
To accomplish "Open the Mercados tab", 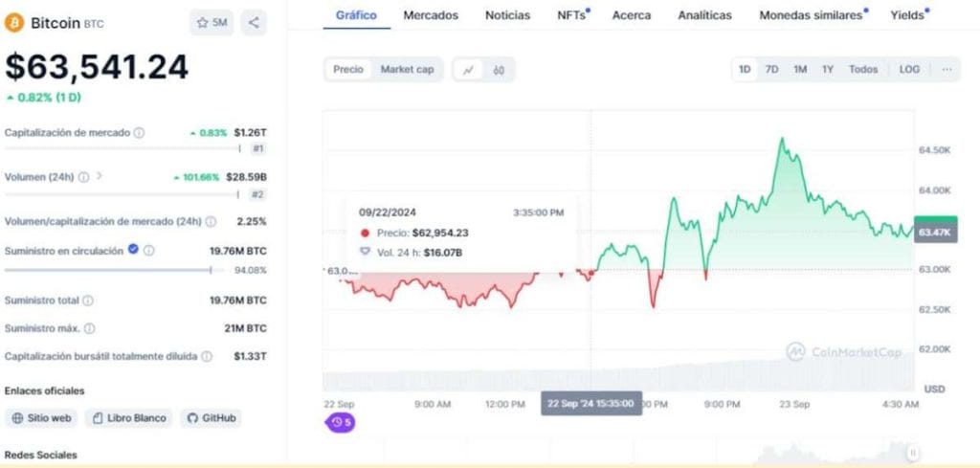I will 431,15.
